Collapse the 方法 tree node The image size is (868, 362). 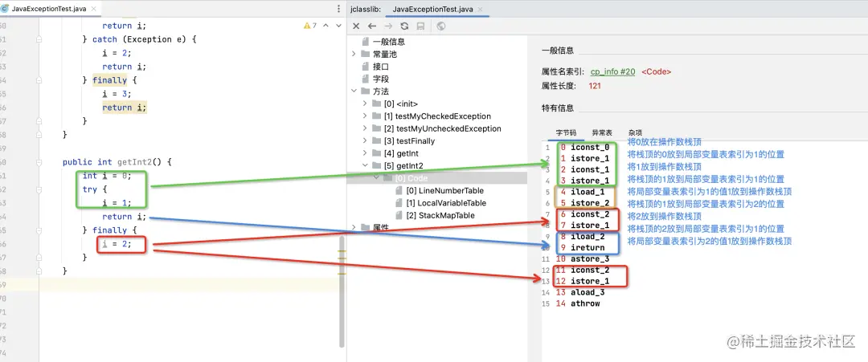[x=354, y=92]
